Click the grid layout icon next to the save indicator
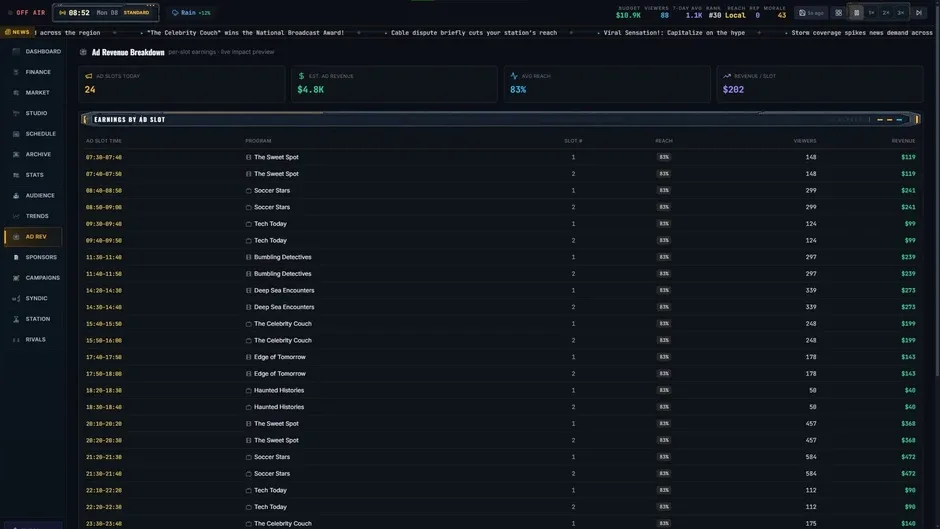The height and width of the screenshot is (529, 940). click(838, 13)
